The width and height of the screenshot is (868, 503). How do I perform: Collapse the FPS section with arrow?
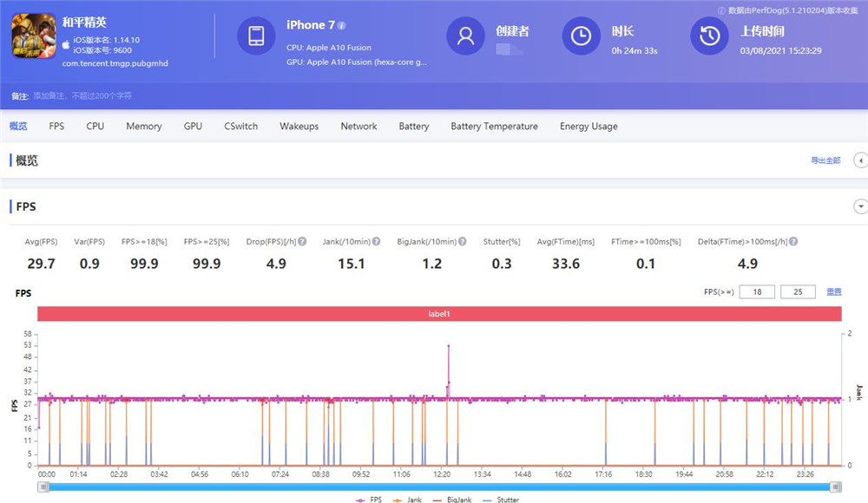(x=861, y=206)
